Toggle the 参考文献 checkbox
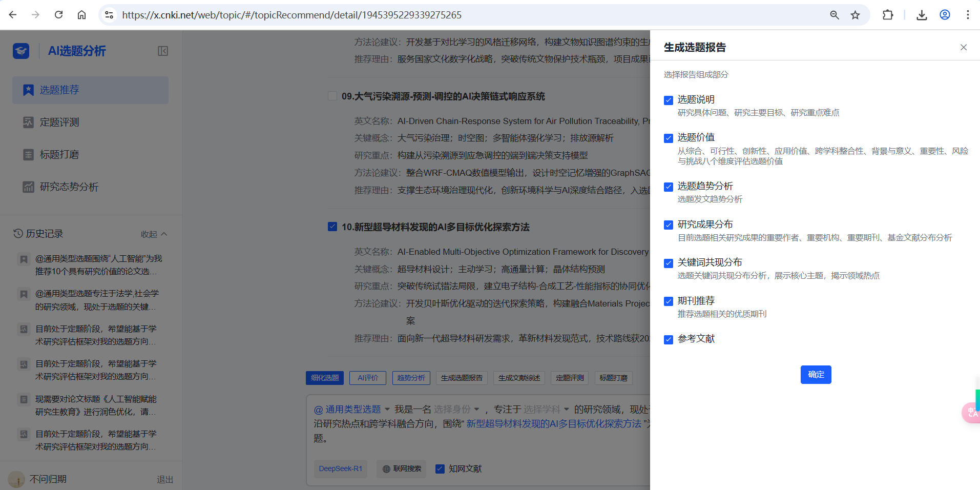 tap(669, 339)
